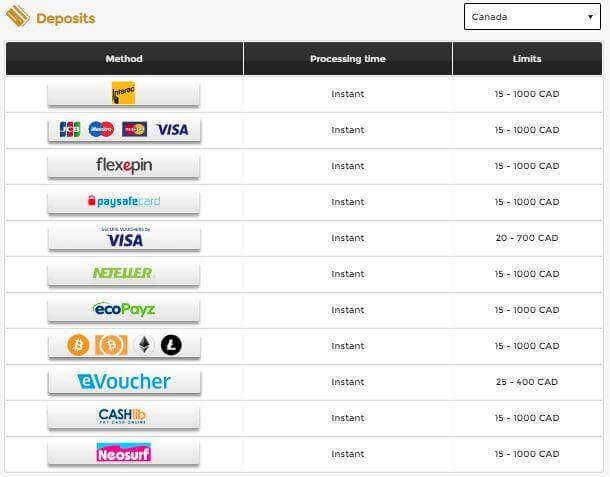Click the limit in the CASHlib row
Viewport: 610px width, 477px height.
(x=527, y=418)
